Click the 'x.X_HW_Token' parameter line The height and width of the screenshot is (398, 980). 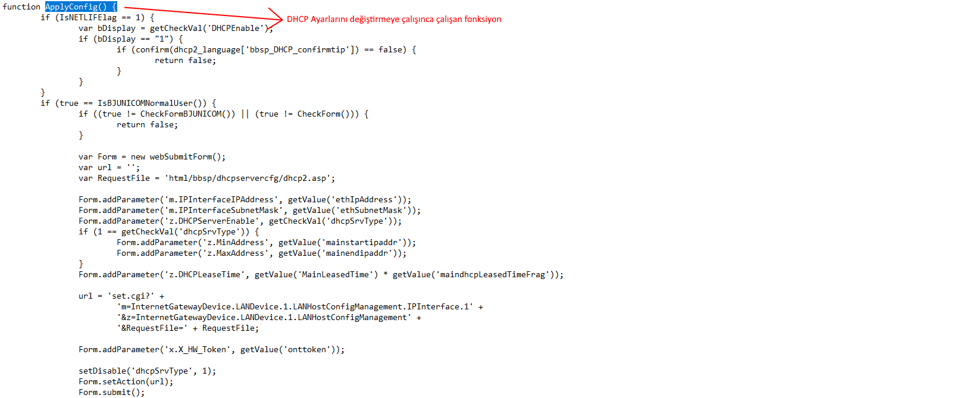(211, 349)
